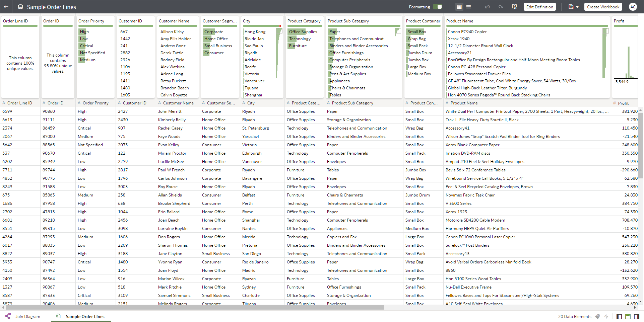The height and width of the screenshot is (322, 644).
Task: Click the lightning icon beside 20 Data Elements
Action: point(606,317)
